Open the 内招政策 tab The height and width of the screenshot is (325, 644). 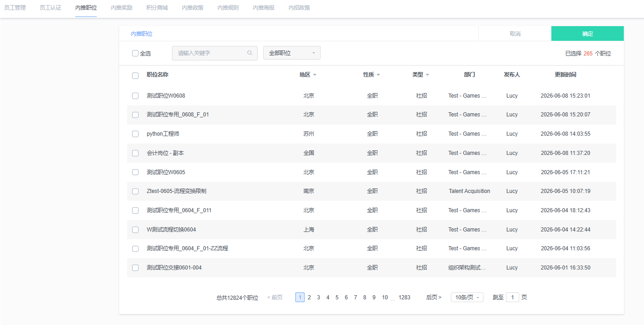(x=299, y=8)
